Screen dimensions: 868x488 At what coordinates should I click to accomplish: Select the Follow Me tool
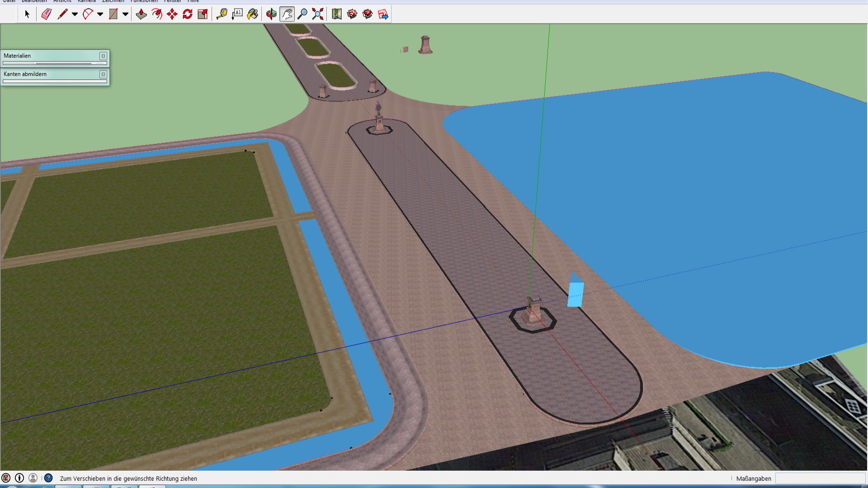[157, 14]
